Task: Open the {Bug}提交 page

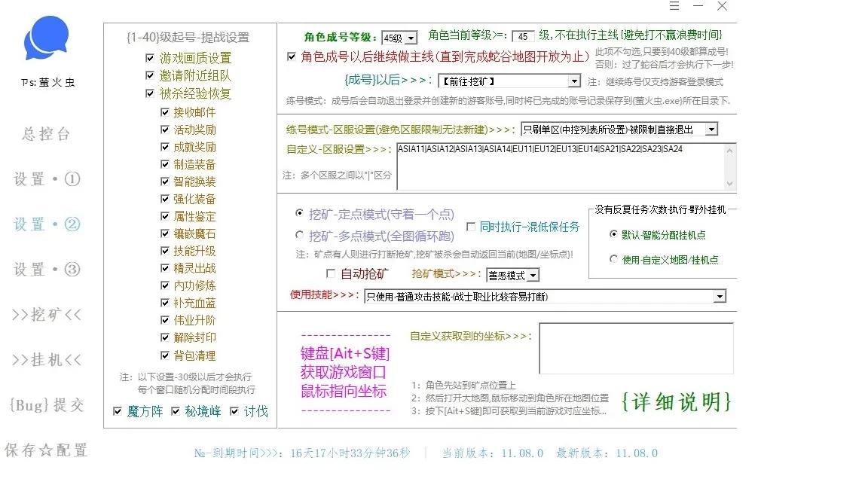Action: (x=47, y=405)
